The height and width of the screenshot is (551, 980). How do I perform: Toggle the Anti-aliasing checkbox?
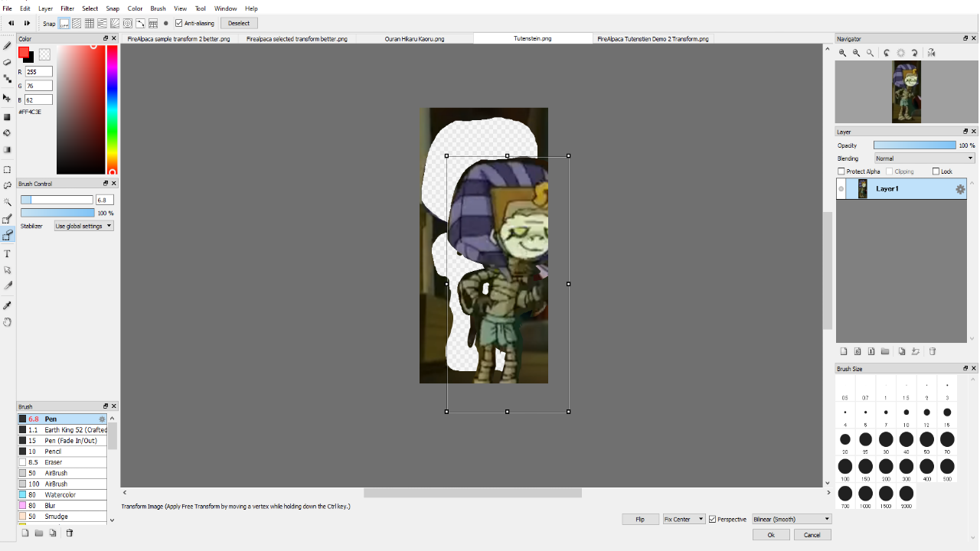coord(179,23)
